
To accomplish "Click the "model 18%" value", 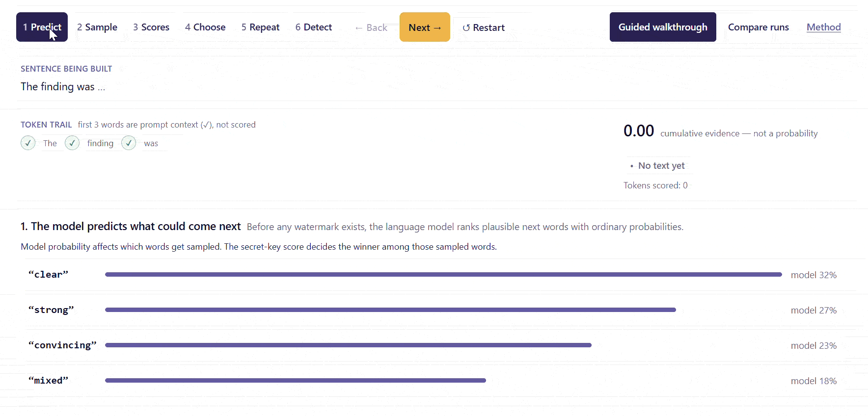I will tap(814, 381).
